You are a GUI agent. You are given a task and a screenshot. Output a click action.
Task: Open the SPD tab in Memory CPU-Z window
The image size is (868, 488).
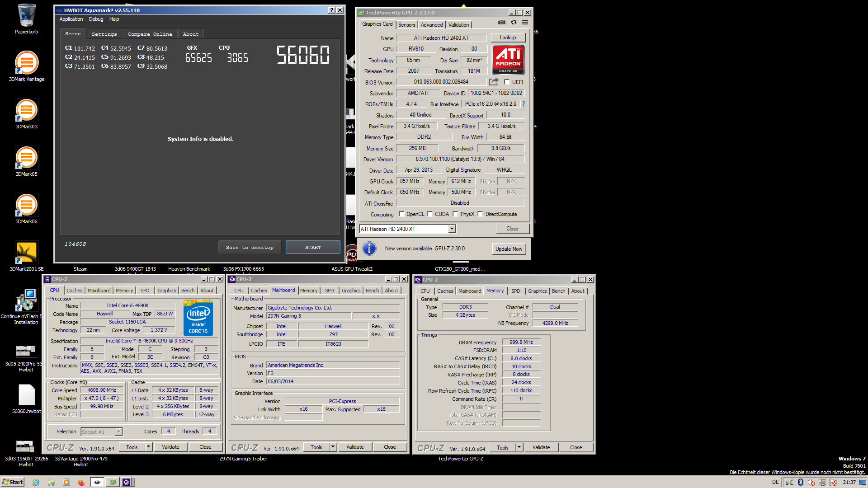tap(515, 291)
